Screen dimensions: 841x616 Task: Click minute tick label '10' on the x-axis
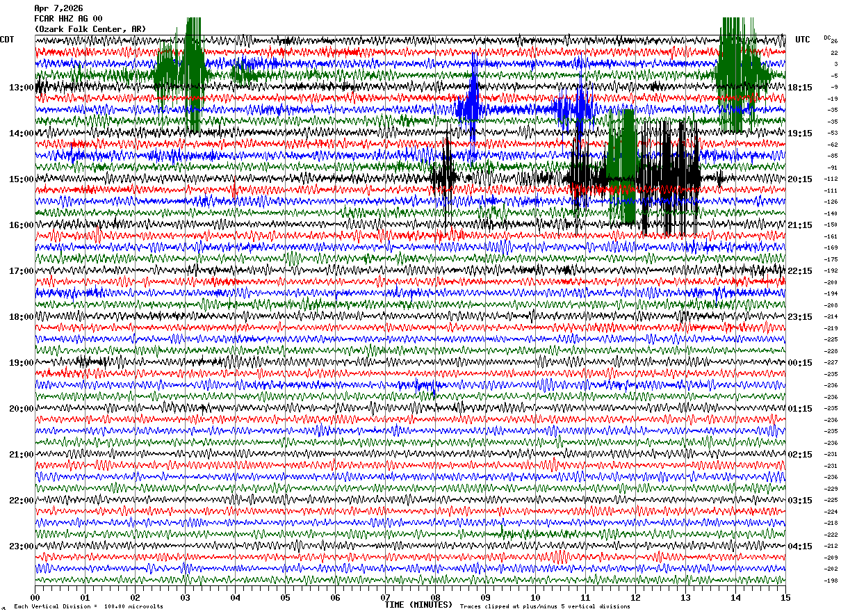click(536, 597)
